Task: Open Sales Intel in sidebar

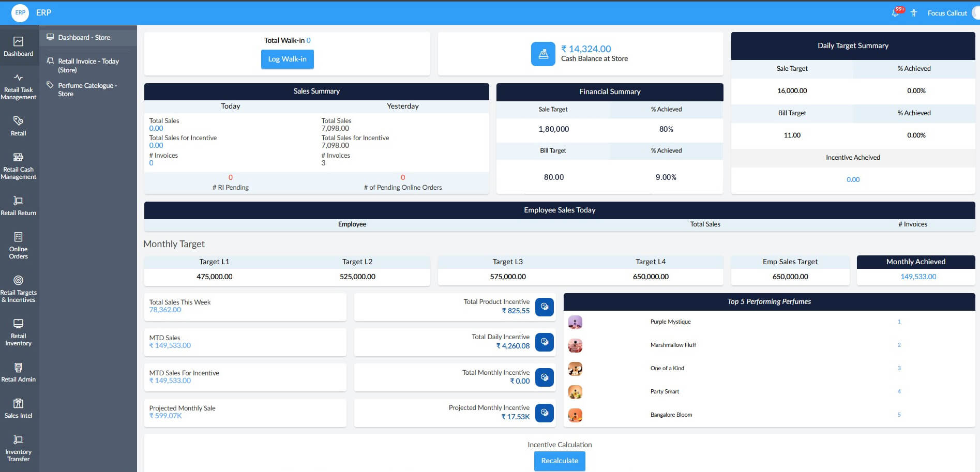Action: pos(19,408)
